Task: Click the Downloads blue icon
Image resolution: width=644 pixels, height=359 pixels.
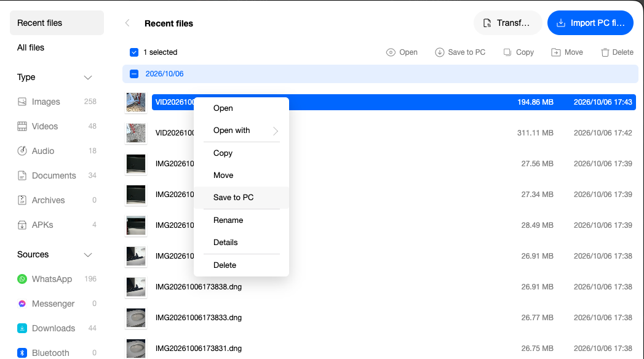Action: [x=22, y=329]
